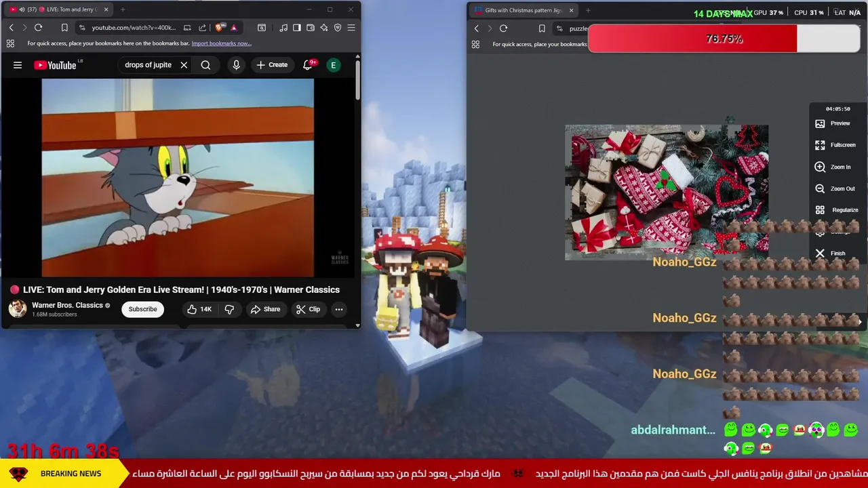Image resolution: width=868 pixels, height=488 pixels.
Task: Open Warner Bros. Classics channel avatar
Action: click(x=17, y=309)
